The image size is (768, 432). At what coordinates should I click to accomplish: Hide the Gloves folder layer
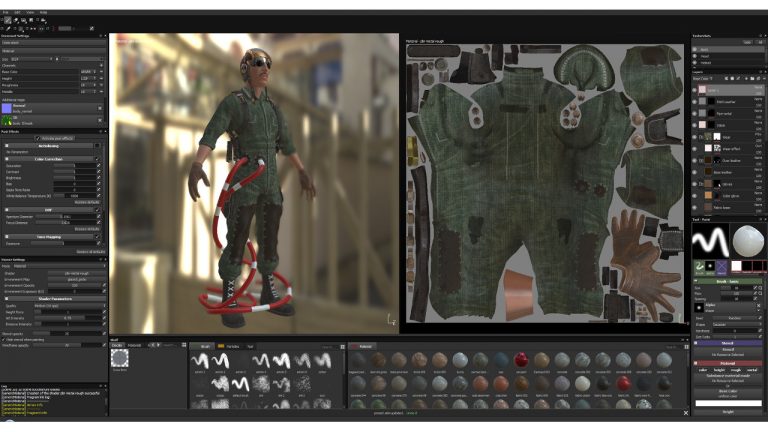tap(695, 184)
